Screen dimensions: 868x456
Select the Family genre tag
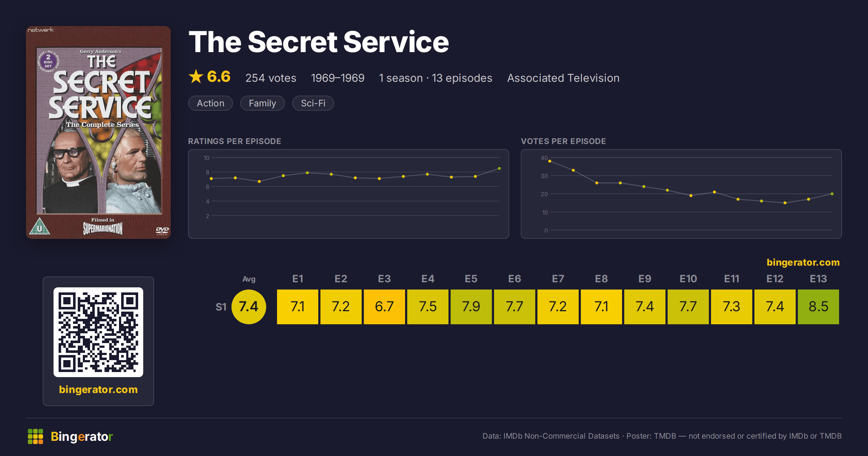(x=263, y=103)
